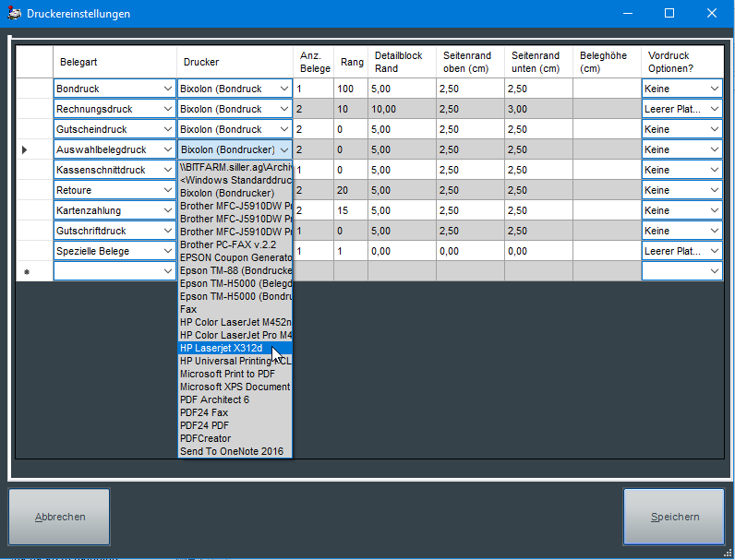This screenshot has height=560, width=735.
Task: Click Speichern to save printer settings
Action: click(673, 517)
